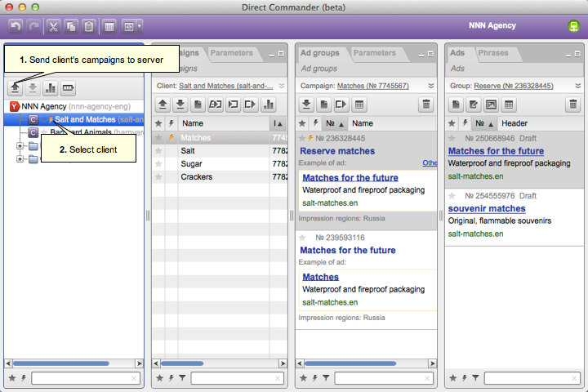588x392 pixels.
Task: Click the souvenir matches ad header
Action: [487, 208]
